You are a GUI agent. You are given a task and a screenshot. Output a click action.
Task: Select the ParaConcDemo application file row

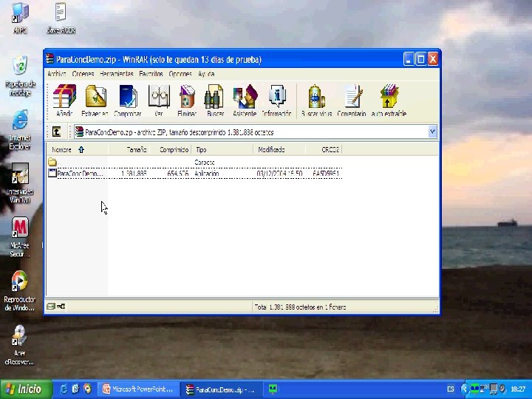click(x=194, y=174)
